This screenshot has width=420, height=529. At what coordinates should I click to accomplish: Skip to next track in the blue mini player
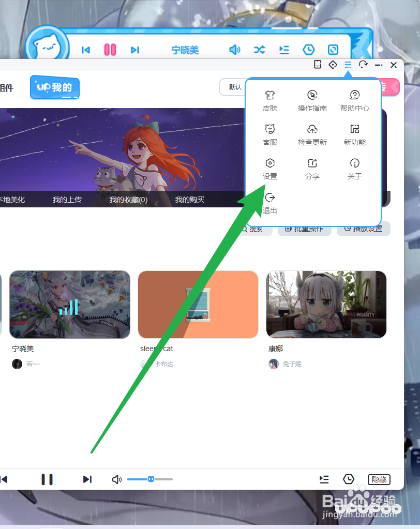click(135, 50)
